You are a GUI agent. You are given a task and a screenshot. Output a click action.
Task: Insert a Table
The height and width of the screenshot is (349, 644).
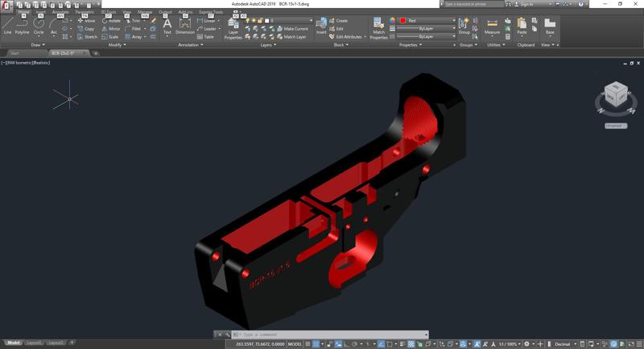click(x=205, y=36)
